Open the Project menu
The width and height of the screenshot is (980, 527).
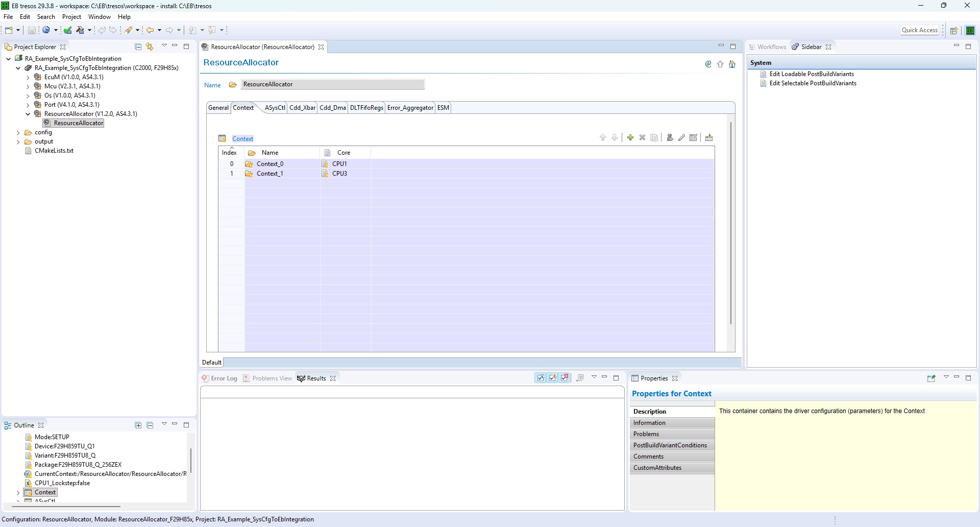tap(71, 17)
